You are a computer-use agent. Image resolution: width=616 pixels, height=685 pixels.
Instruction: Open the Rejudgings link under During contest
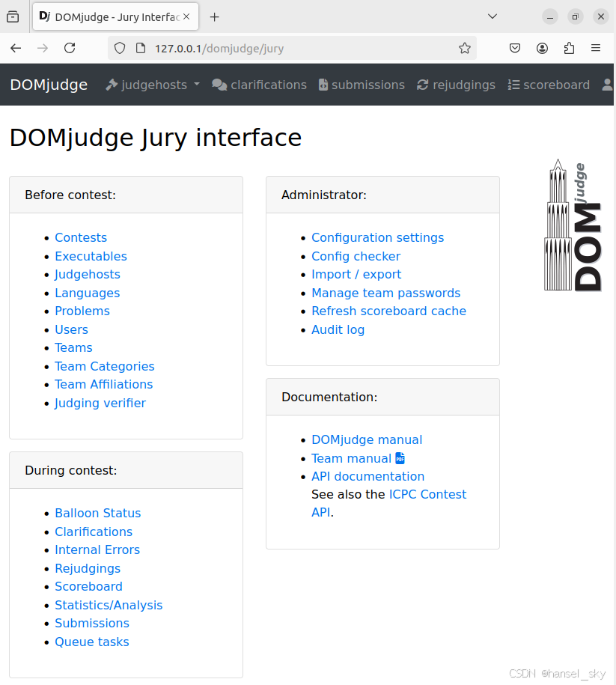(88, 568)
